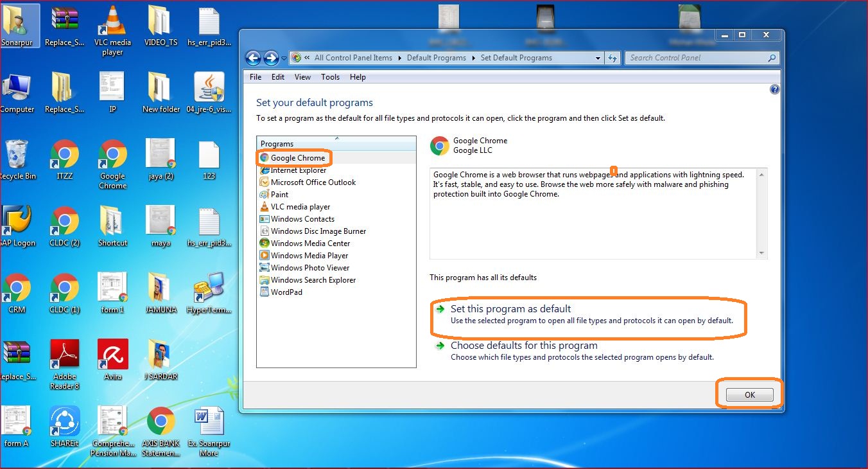Open the recent pages dropdown arrow
868x469 pixels.
284,58
